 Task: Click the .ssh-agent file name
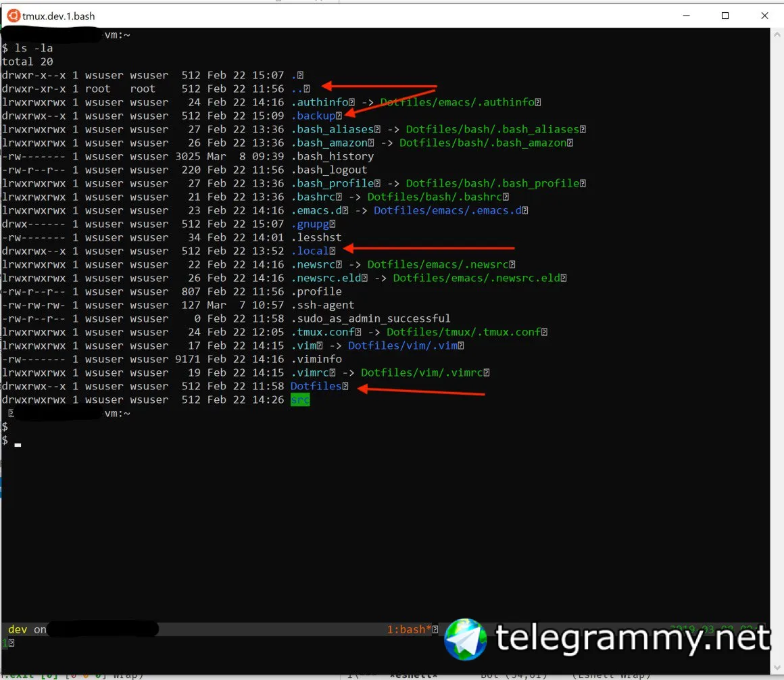coord(323,304)
